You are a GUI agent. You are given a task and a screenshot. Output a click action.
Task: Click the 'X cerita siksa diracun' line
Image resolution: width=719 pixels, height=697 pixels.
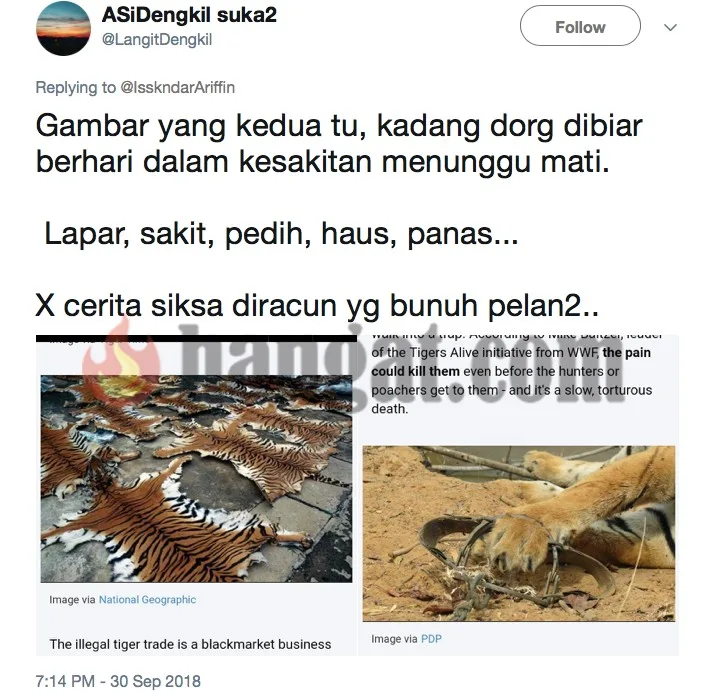click(x=317, y=305)
